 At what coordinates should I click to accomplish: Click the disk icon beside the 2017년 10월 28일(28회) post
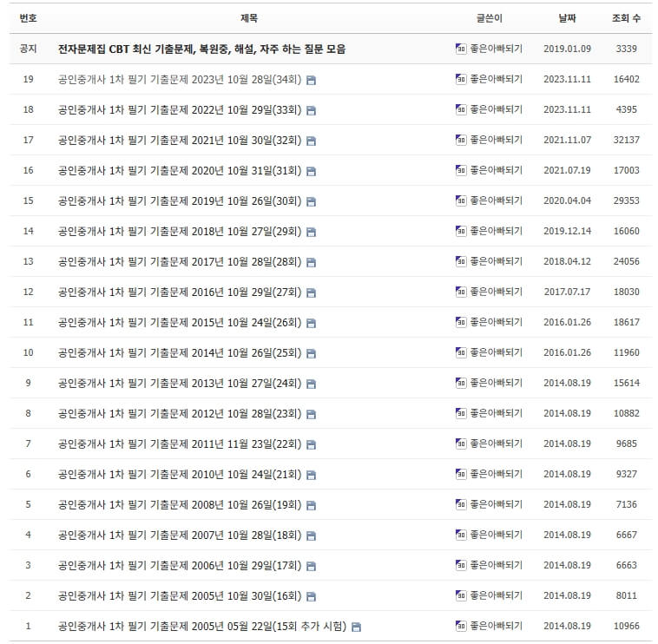[x=311, y=263]
